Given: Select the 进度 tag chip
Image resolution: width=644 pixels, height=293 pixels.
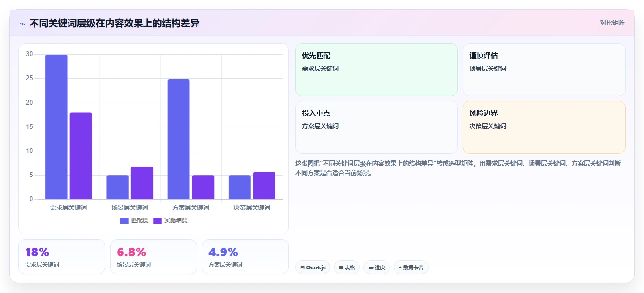Looking at the screenshot, I should pos(377,268).
